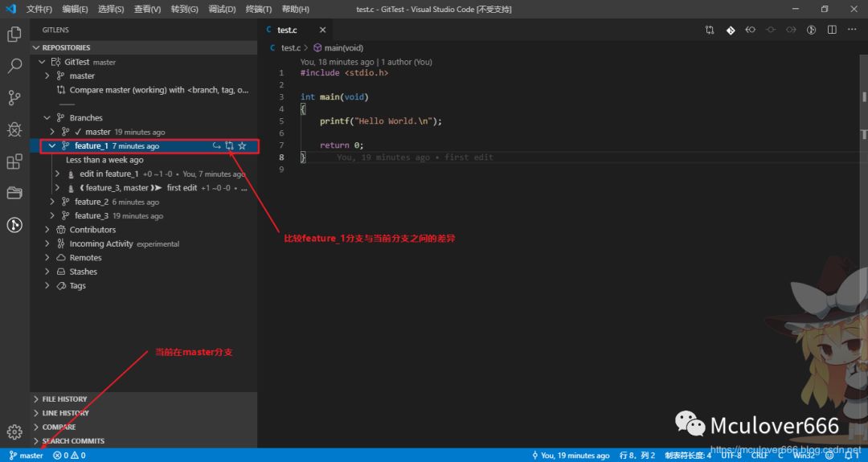Screen dimensions: 868x462
Task: Click Compare master (working) with branch row
Action: [154, 90]
